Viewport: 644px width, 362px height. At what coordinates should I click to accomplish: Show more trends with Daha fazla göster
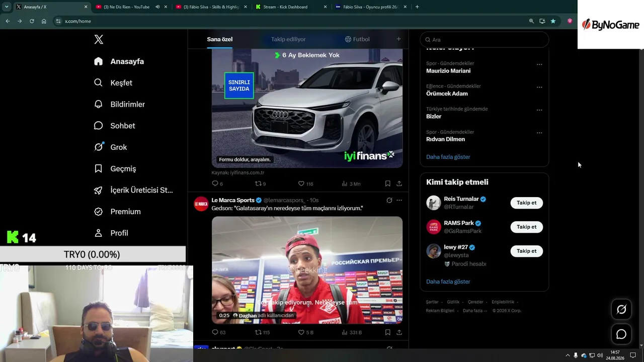448,157
